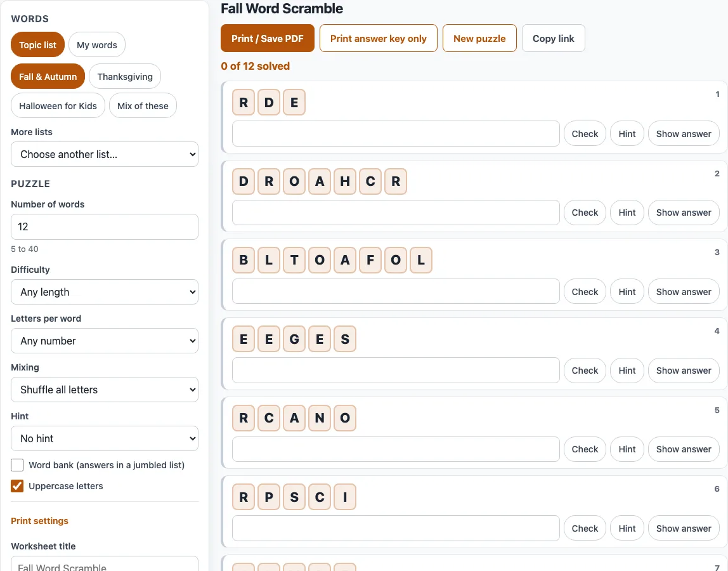Click Print answer key only
The height and width of the screenshot is (571, 728).
pos(379,38)
